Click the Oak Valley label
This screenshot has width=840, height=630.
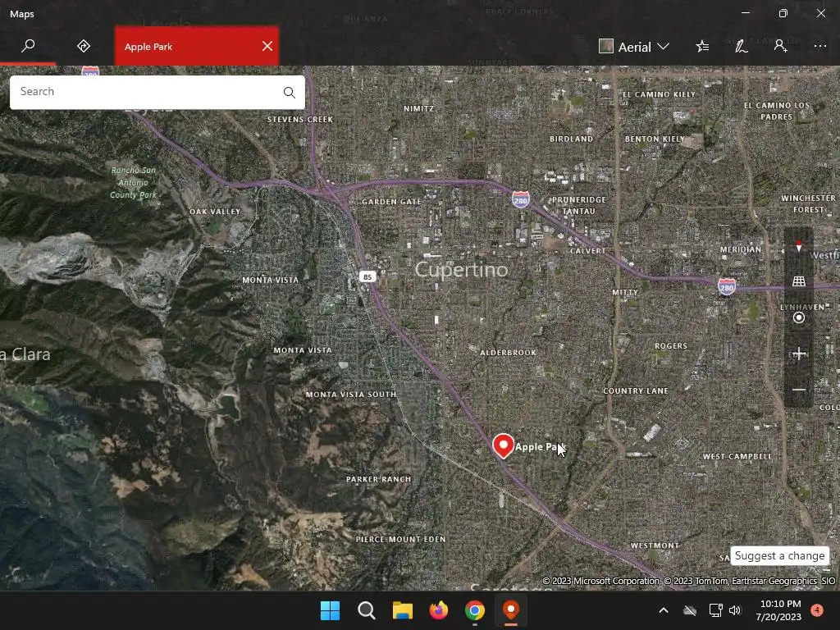(x=215, y=212)
